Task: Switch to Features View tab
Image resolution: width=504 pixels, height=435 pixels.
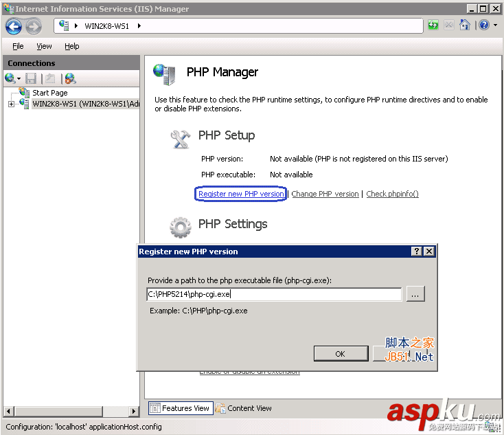Action: click(x=181, y=408)
